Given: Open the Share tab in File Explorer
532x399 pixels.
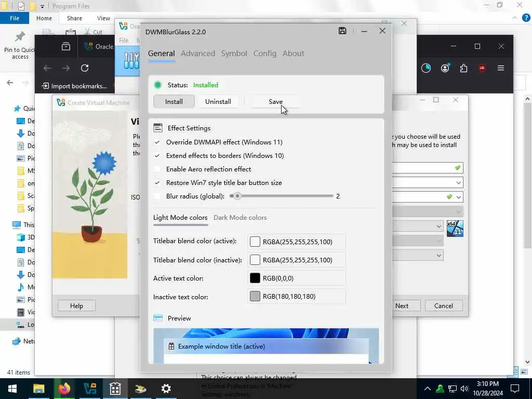Looking at the screenshot, I should click(x=74, y=18).
